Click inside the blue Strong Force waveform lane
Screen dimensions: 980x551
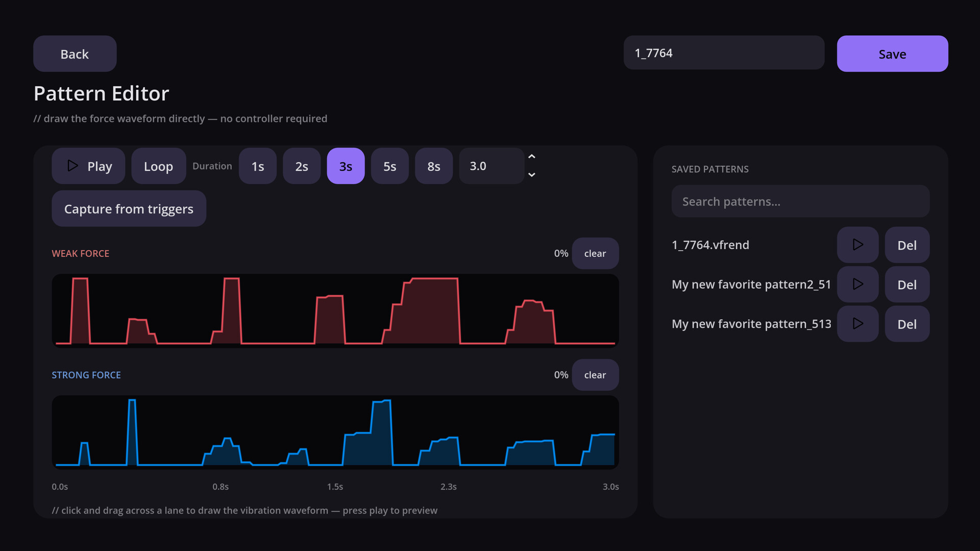(335, 432)
